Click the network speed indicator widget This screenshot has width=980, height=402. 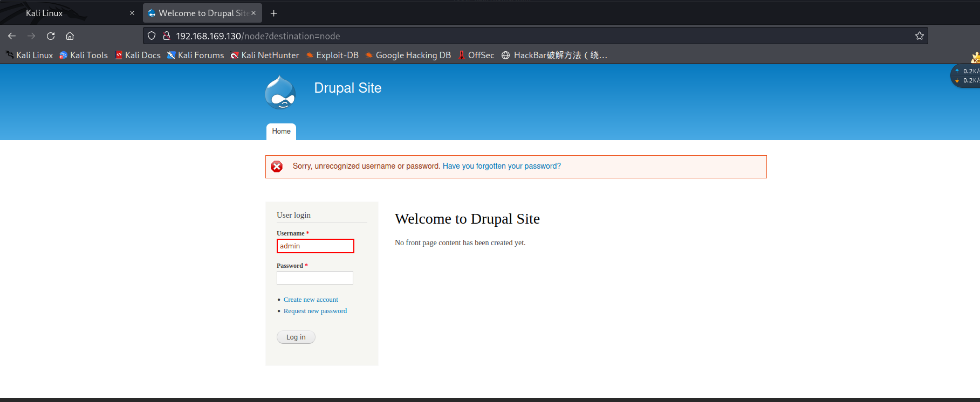coord(966,75)
